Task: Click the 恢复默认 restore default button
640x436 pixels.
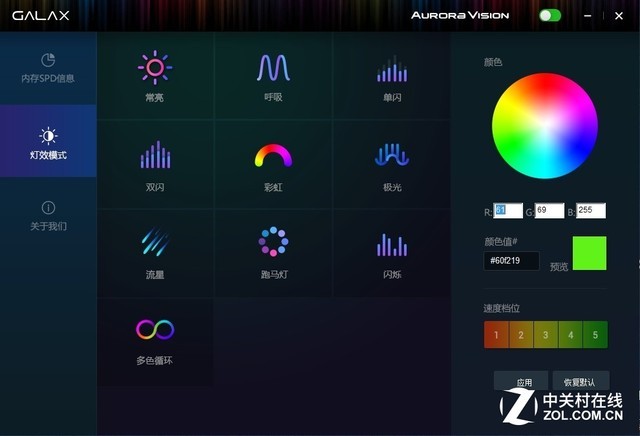Action: [580, 382]
